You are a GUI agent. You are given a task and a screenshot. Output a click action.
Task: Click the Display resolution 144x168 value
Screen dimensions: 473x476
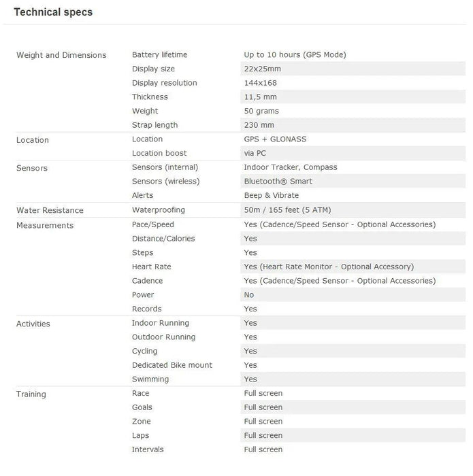click(x=260, y=83)
